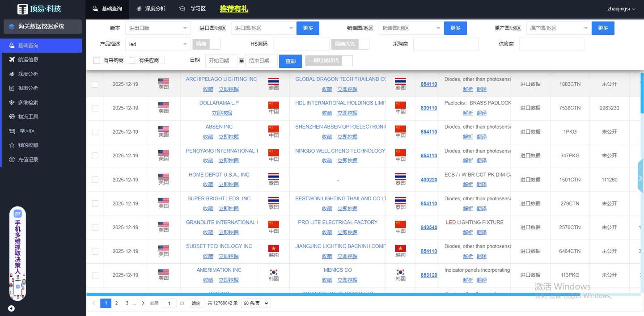Screen dimensions: 644x316
Task: Click the 海关数据挖掘系统 layers icon
Action: 12,27
